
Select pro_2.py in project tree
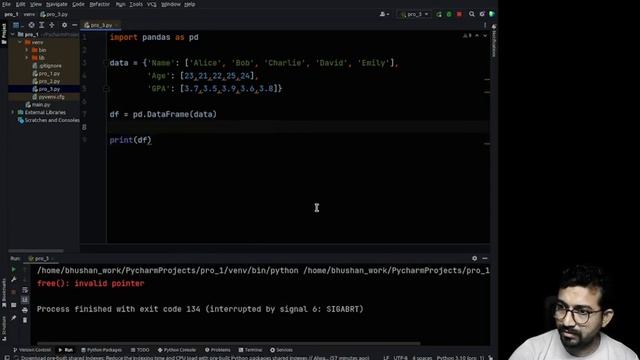click(x=46, y=81)
